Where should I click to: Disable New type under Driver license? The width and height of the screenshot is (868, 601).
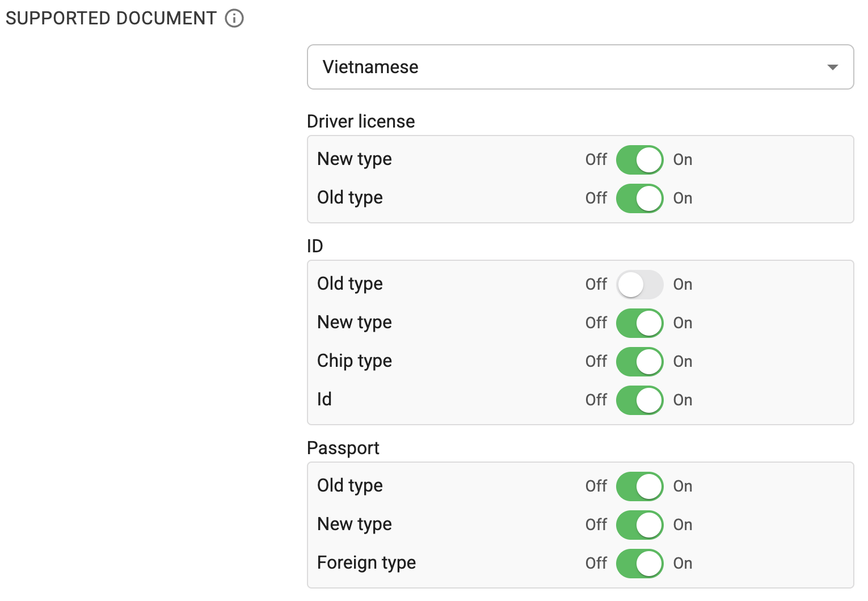tap(639, 159)
